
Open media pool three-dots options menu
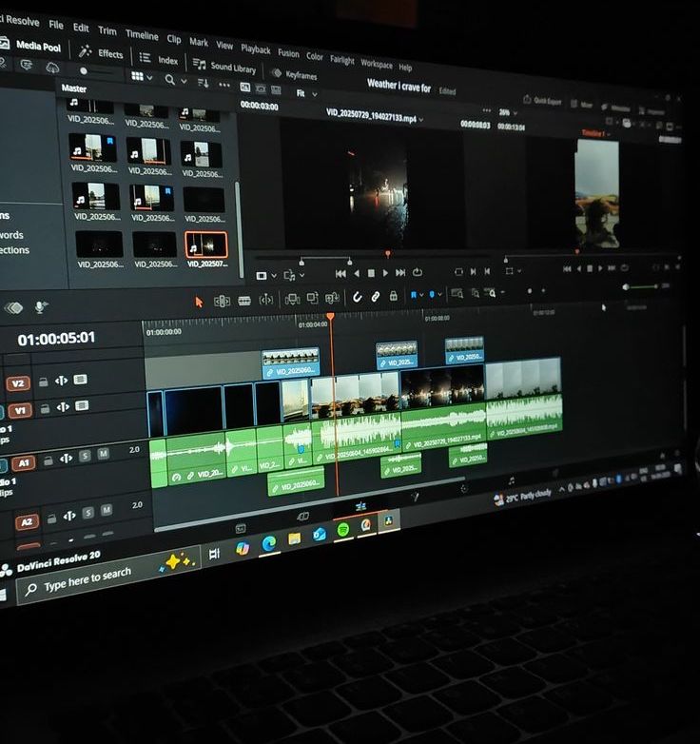[224, 86]
